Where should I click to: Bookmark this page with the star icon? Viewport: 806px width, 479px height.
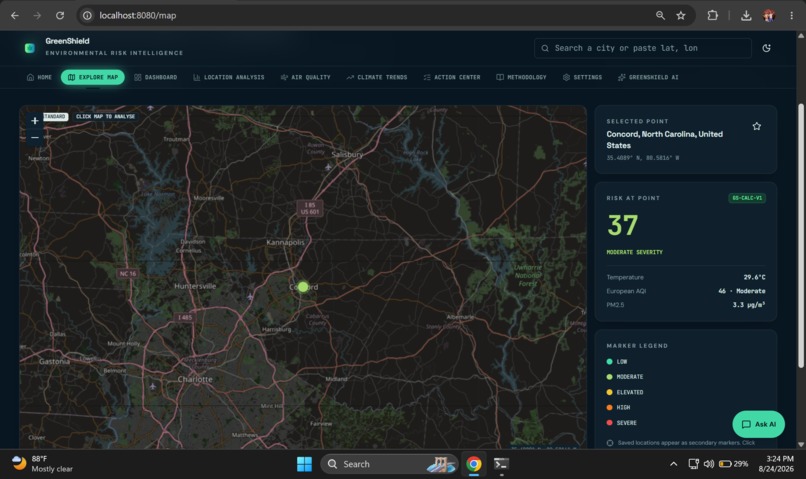[x=681, y=15]
